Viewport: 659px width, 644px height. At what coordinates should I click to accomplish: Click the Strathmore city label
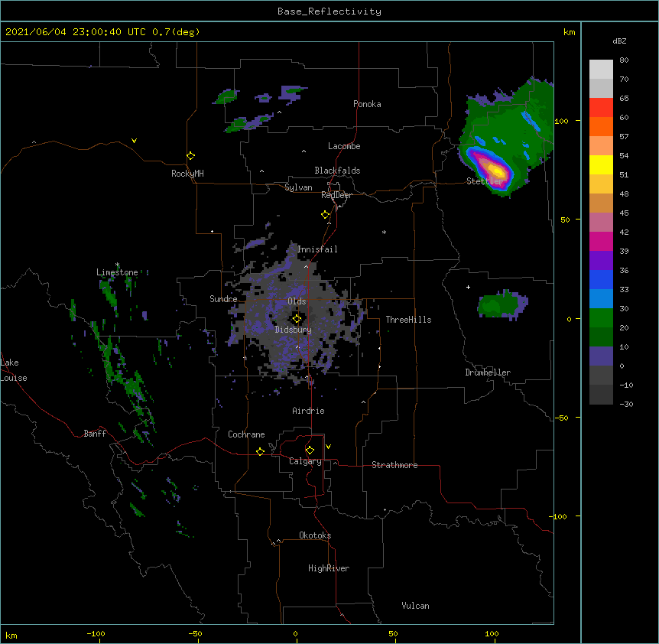[394, 465]
